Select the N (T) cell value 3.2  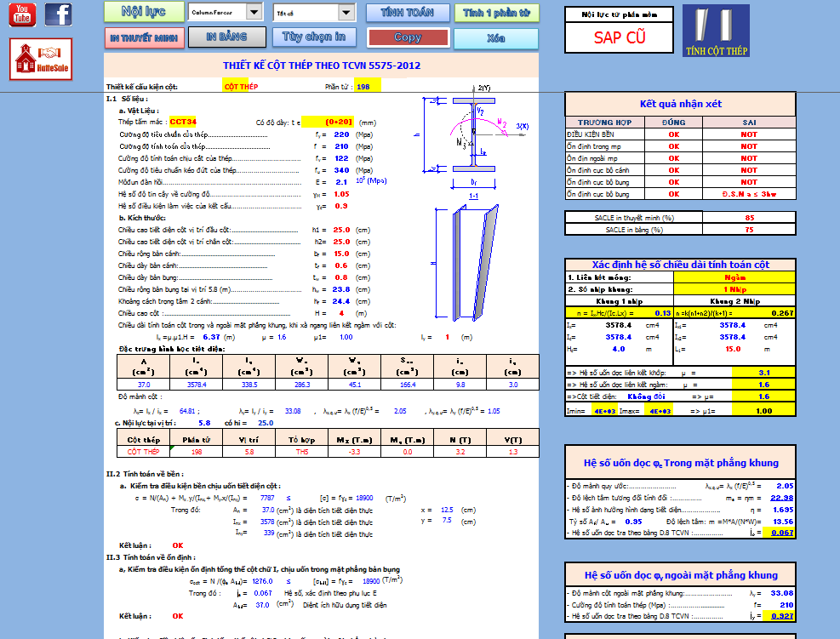tap(460, 452)
